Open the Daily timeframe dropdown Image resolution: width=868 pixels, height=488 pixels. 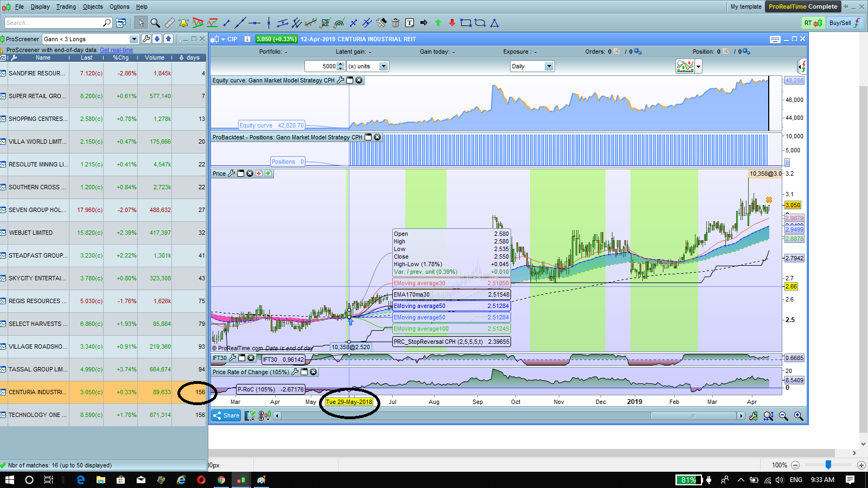point(549,66)
